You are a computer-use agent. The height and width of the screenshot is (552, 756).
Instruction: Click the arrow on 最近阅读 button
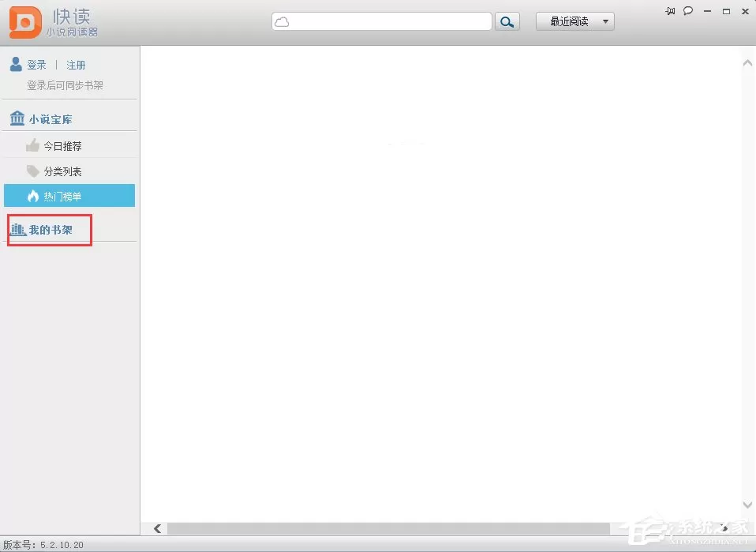(x=605, y=21)
